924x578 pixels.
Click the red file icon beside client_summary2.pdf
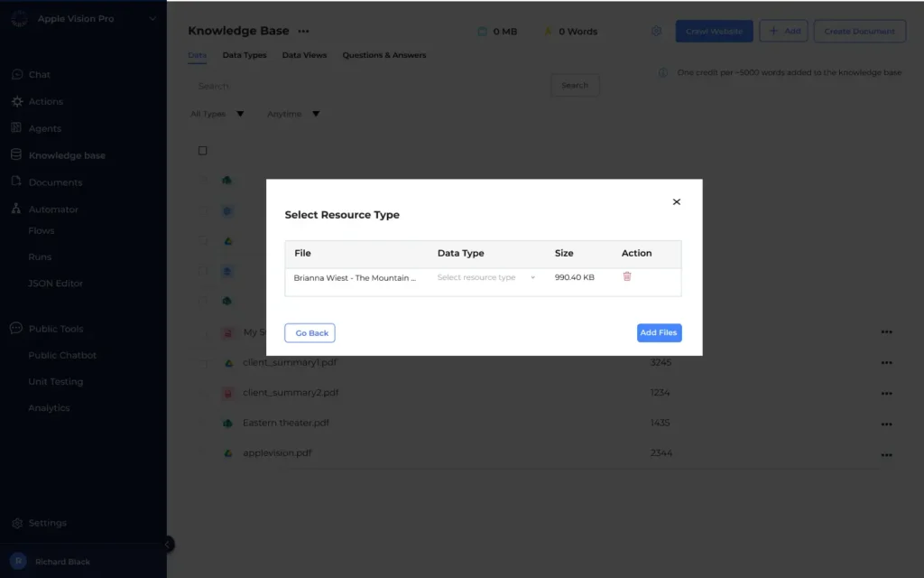pos(228,394)
